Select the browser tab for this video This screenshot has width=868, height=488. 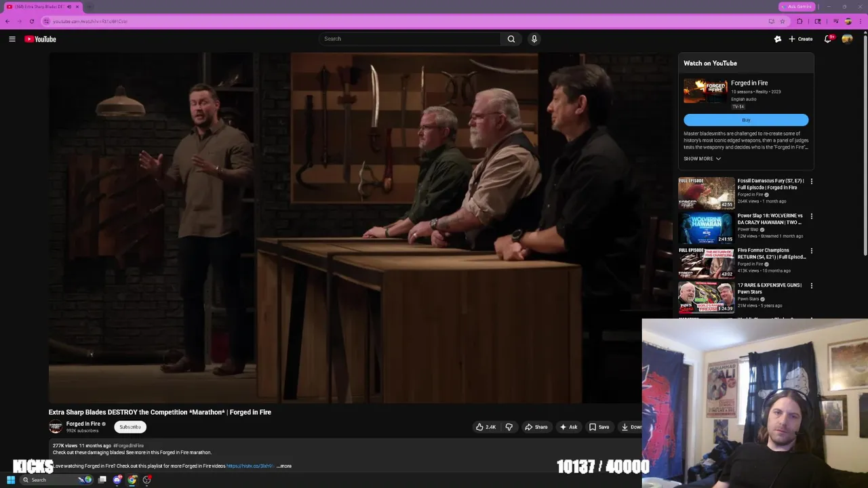43,7
